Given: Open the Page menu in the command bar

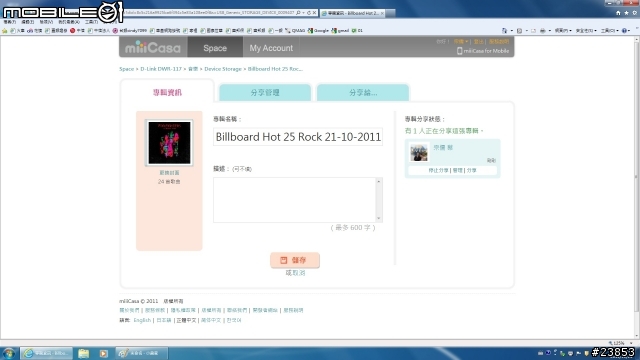Looking at the screenshot, I should coord(563,31).
